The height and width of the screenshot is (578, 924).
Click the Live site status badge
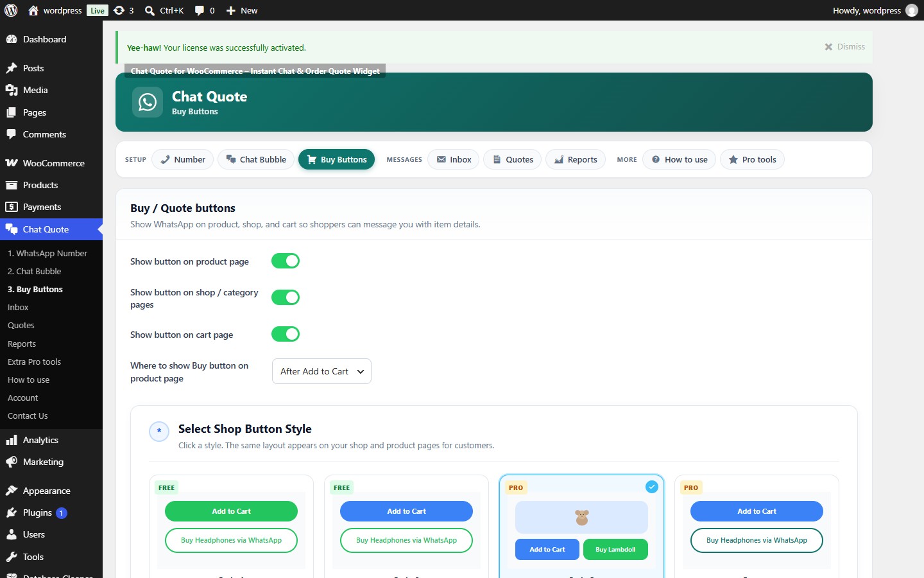[98, 10]
